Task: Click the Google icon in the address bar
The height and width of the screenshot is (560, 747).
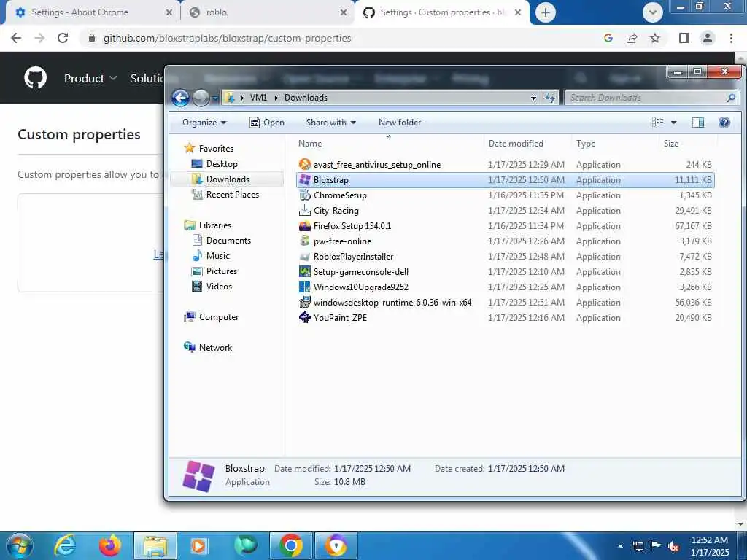Action: 608,38
